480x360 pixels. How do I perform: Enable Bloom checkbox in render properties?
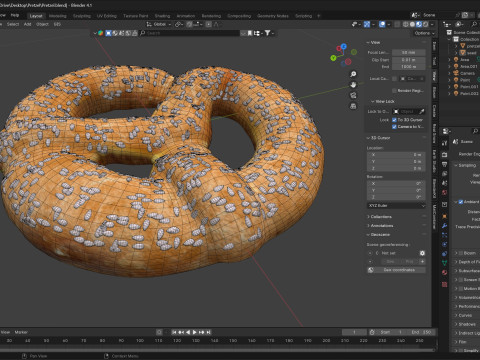pos(461,253)
